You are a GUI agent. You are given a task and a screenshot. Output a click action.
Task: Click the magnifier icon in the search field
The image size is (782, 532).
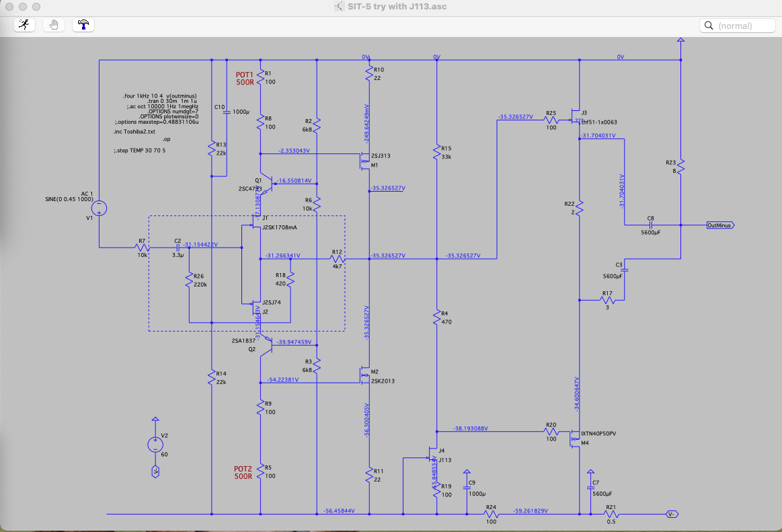click(x=708, y=26)
